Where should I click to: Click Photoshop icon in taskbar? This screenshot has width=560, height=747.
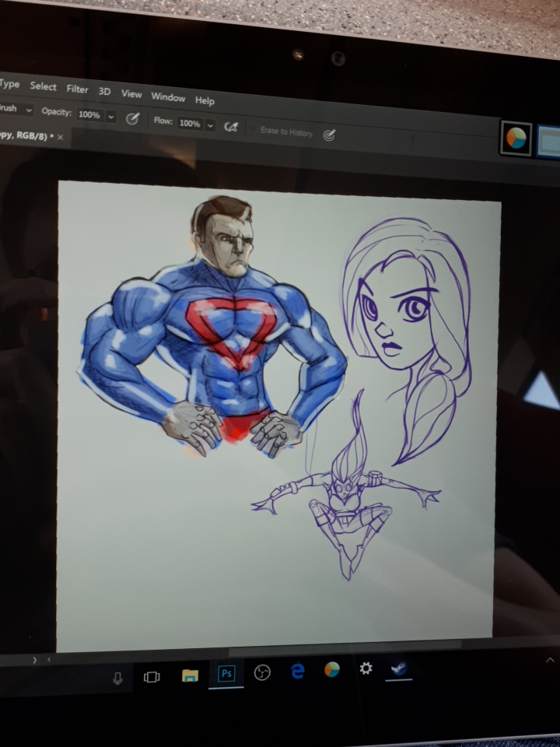pos(226,674)
